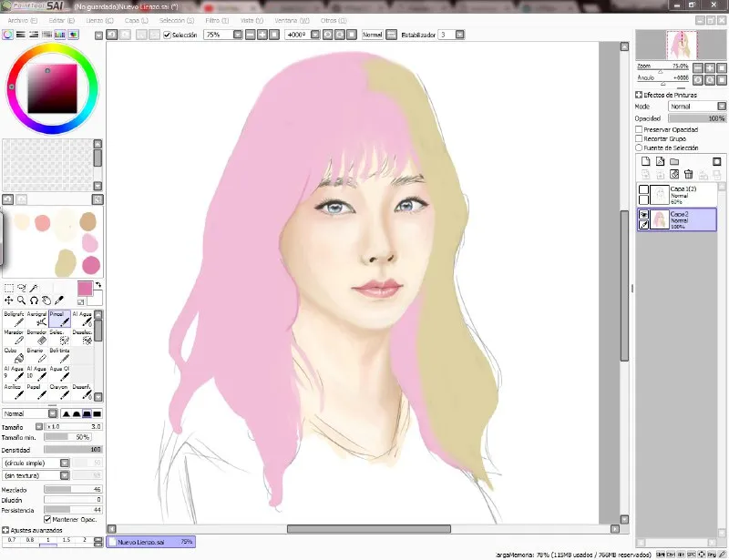This screenshot has width=729, height=560.
Task: Toggle the swatches panel button
Action: 60,35
